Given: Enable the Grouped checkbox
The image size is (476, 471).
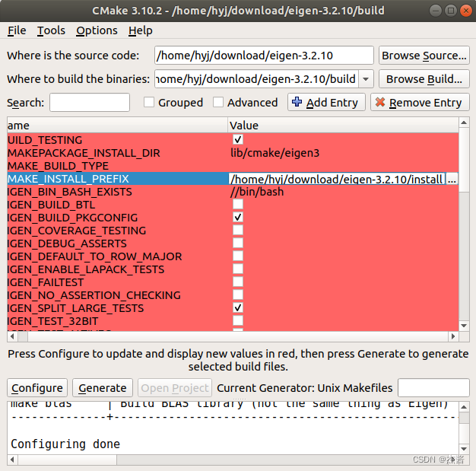Looking at the screenshot, I should click(x=149, y=102).
